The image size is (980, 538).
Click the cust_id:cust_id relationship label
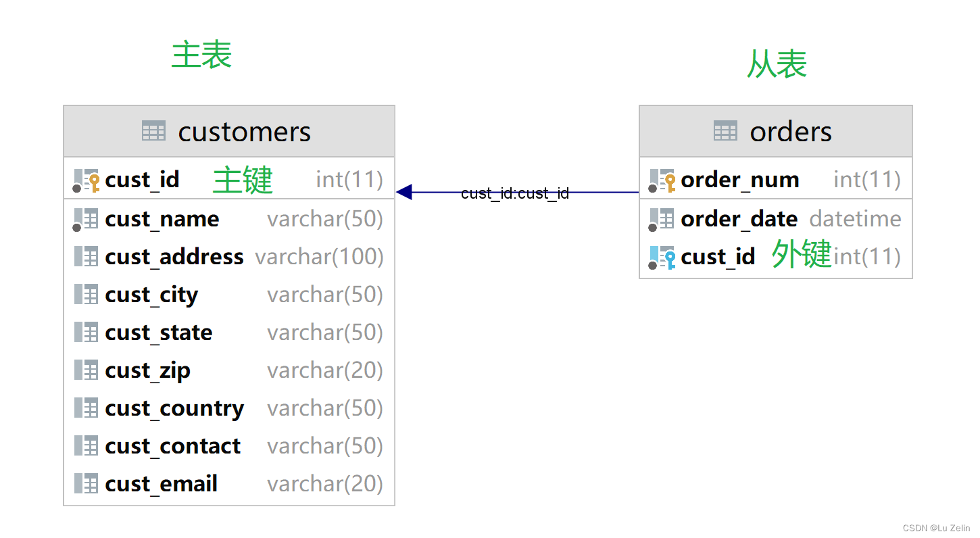point(515,194)
